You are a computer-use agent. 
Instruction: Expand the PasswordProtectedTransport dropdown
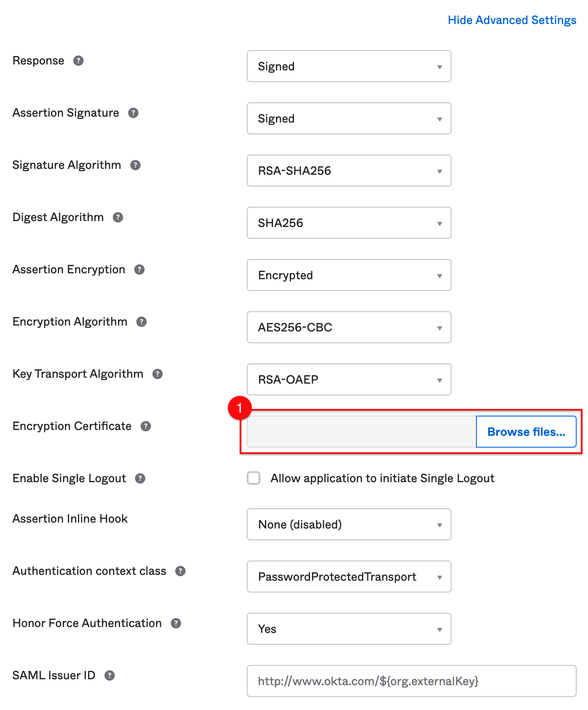pos(349,577)
